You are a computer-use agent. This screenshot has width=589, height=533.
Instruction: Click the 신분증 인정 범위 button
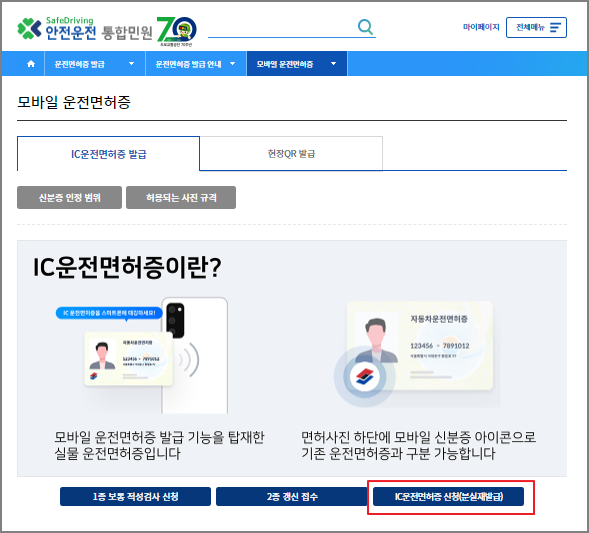pos(69,198)
